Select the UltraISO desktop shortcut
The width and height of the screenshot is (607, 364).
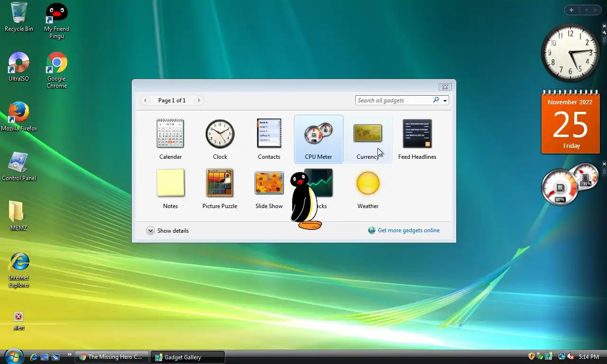click(18, 67)
